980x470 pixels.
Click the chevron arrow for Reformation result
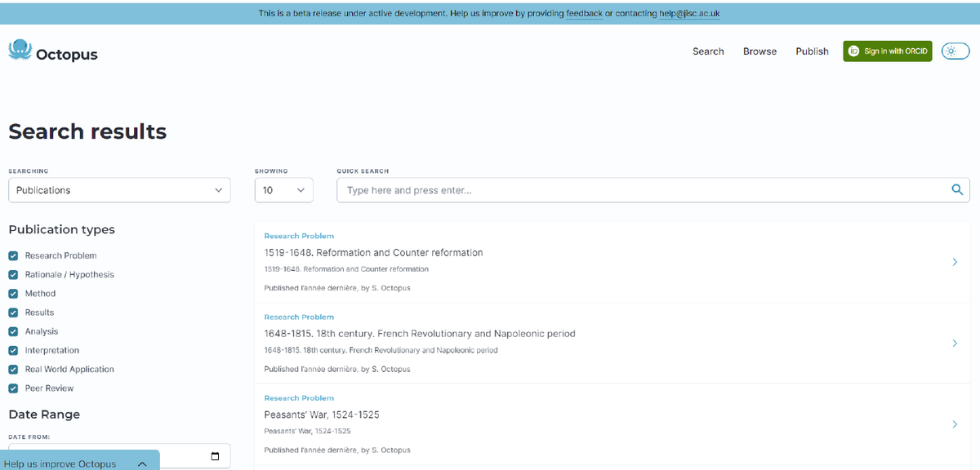[x=955, y=262]
